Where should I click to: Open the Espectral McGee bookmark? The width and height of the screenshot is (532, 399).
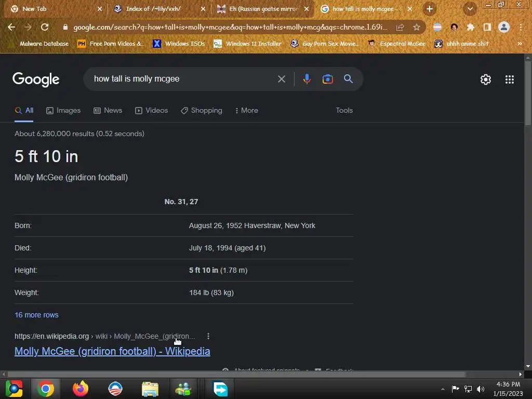[396, 44]
